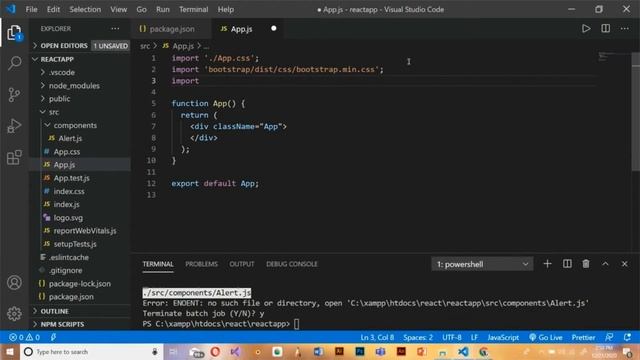This screenshot has width=640, height=360.
Task: Open the Help menu
Action: coord(226,9)
